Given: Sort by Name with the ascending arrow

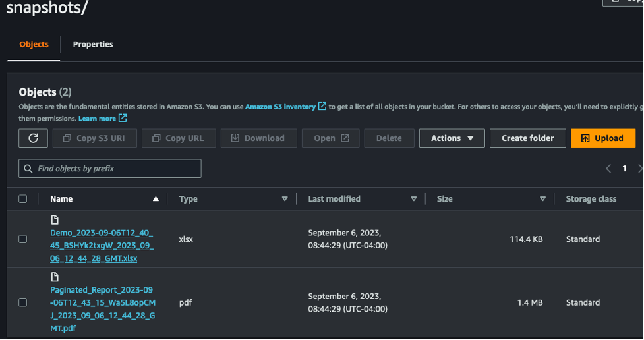Looking at the screenshot, I should (156, 199).
